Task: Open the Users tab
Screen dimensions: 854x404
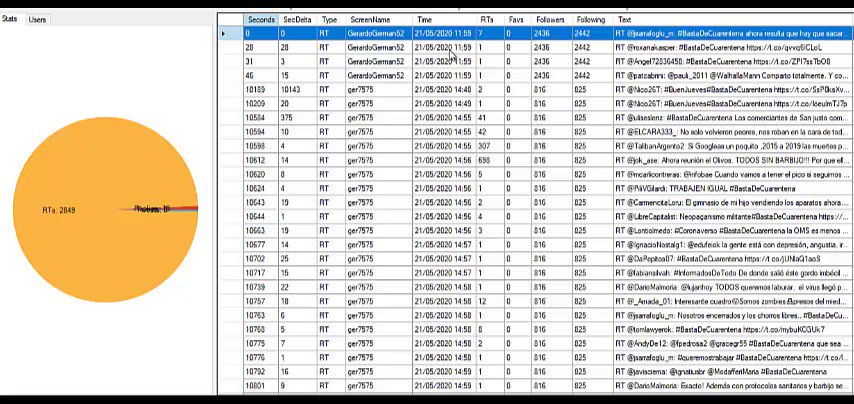Action: (x=37, y=20)
